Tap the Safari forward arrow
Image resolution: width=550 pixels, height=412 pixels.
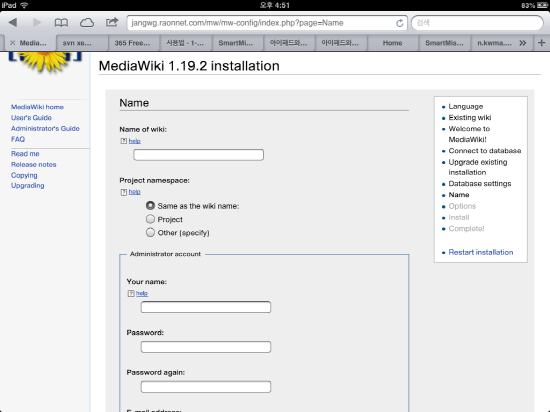click(x=37, y=23)
